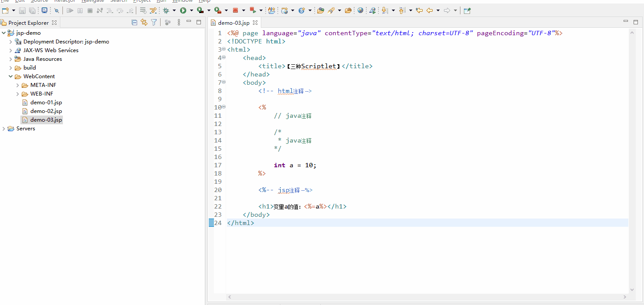Select the Project Explorer view tab
Image resolution: width=644 pixels, height=305 pixels.
coord(28,23)
